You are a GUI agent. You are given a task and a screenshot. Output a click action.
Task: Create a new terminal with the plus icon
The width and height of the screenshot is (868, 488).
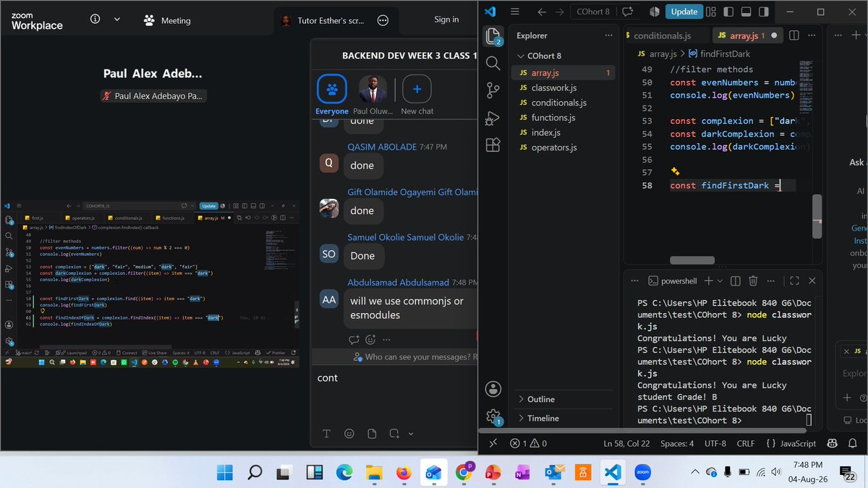(708, 281)
